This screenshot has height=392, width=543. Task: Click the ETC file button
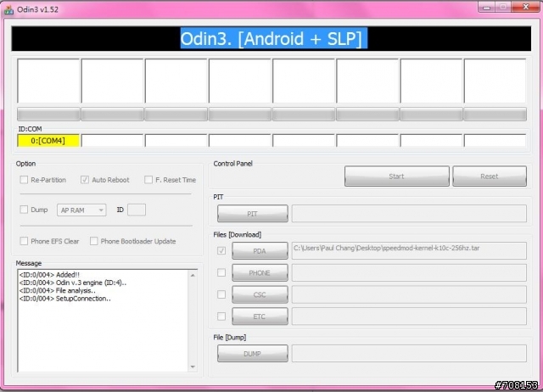(260, 316)
